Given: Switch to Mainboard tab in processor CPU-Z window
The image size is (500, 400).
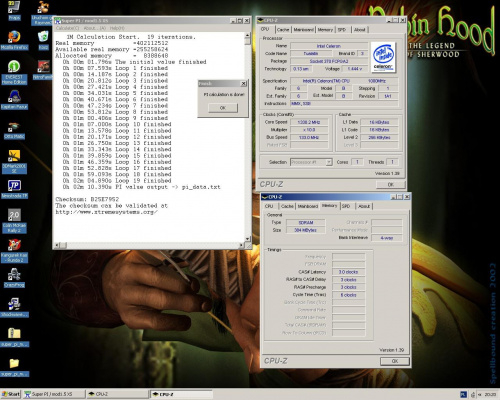Looking at the screenshot, I should click(x=303, y=30).
